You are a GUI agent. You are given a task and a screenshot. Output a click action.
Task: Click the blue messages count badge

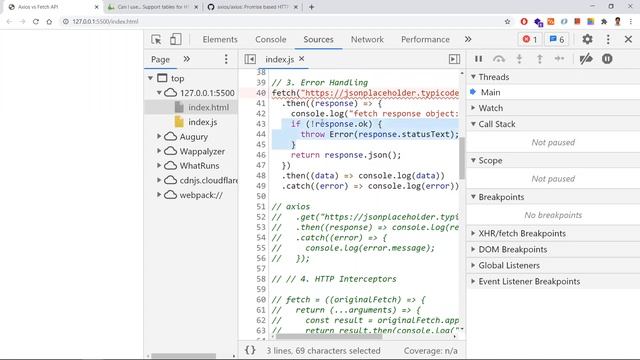click(557, 39)
